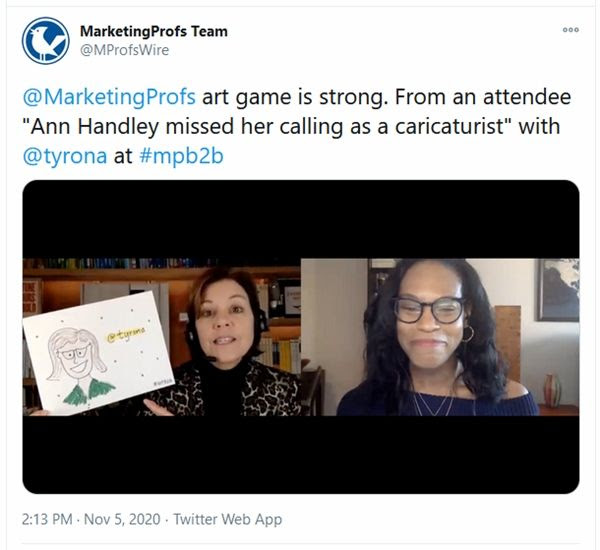Click the top black bar of image
Screen dimensions: 600x550
(301, 219)
